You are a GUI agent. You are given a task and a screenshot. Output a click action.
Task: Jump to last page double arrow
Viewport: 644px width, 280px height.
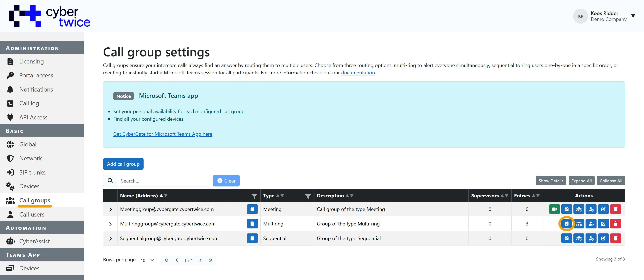tap(211, 260)
